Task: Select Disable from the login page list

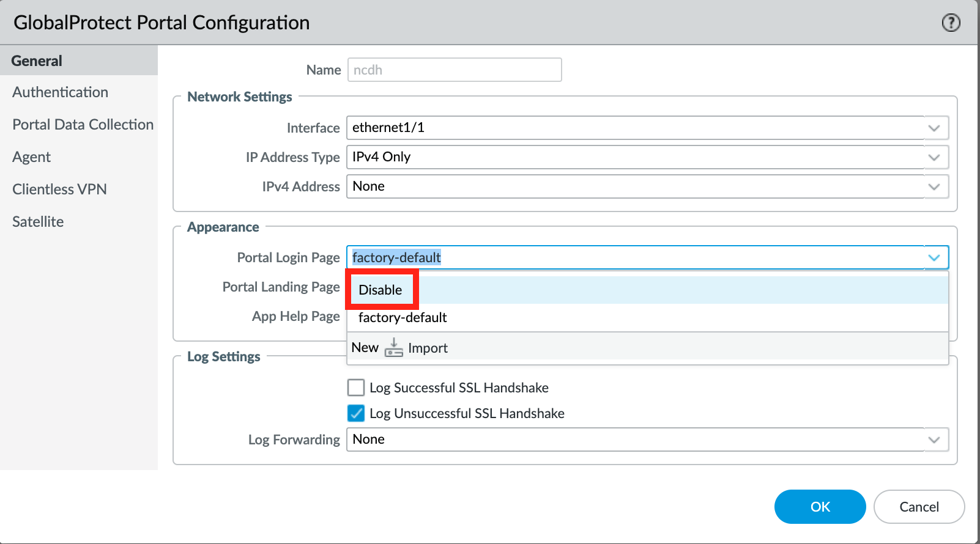Action: coord(647,290)
